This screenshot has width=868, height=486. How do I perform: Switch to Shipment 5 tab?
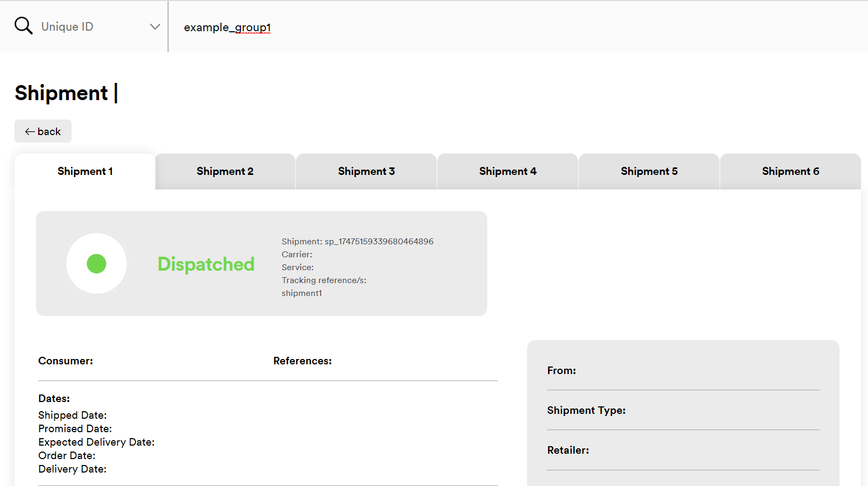[649, 171]
